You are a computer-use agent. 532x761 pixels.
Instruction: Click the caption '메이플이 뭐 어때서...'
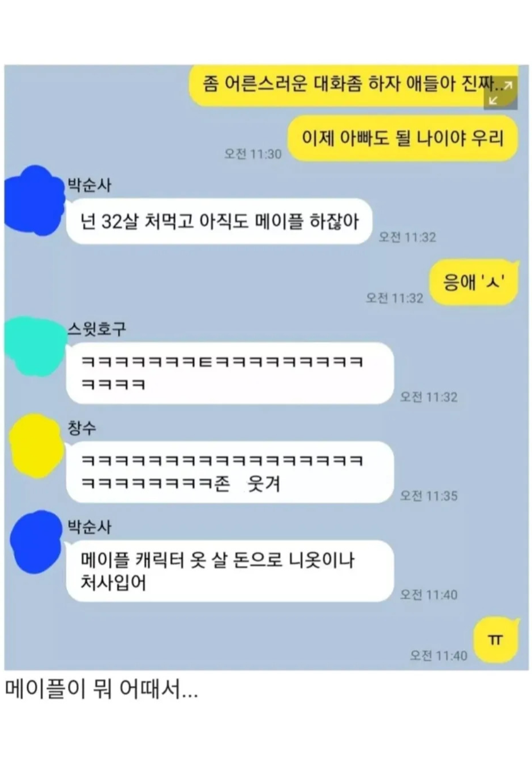(102, 690)
